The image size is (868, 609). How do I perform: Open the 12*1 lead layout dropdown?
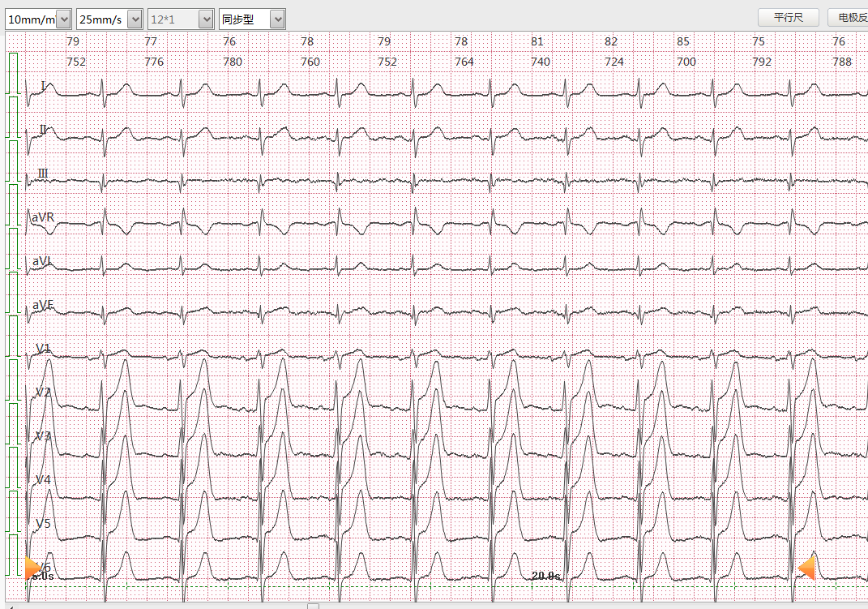click(x=181, y=19)
